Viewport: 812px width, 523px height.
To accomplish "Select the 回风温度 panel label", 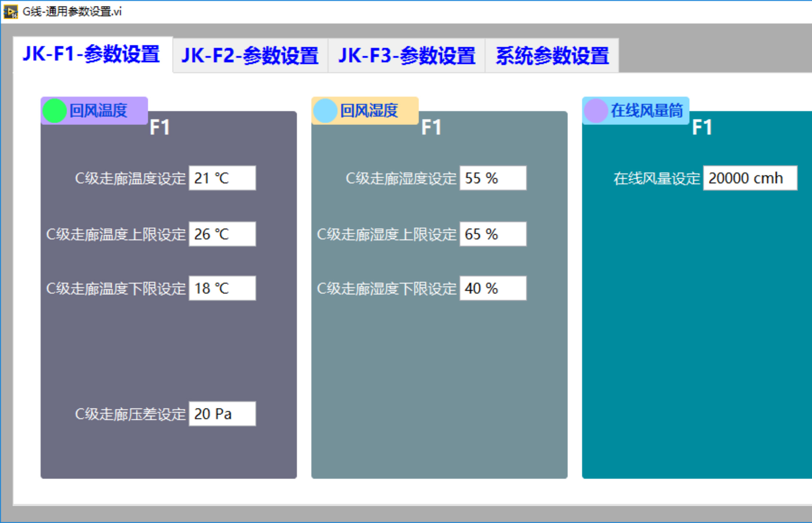I will coord(98,111).
